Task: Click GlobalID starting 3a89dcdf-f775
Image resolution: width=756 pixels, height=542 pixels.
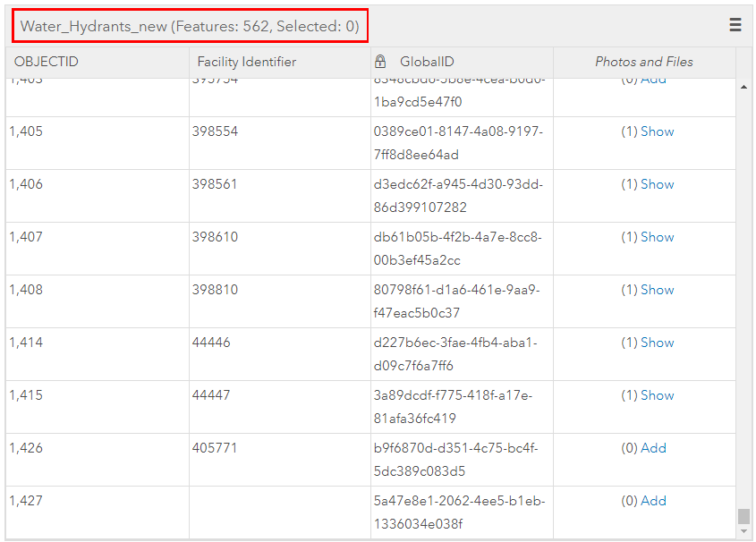Action: 454,407
